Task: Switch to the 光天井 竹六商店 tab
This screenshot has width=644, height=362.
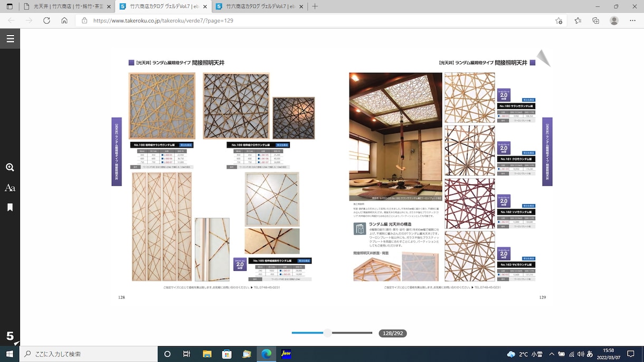Action: click(67, 6)
